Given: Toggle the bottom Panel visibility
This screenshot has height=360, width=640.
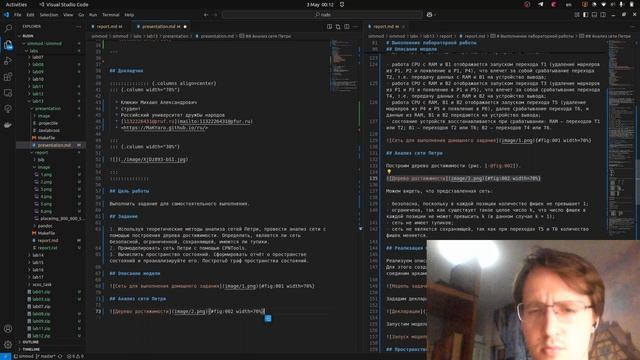Looking at the screenshot, I should click(594, 15).
